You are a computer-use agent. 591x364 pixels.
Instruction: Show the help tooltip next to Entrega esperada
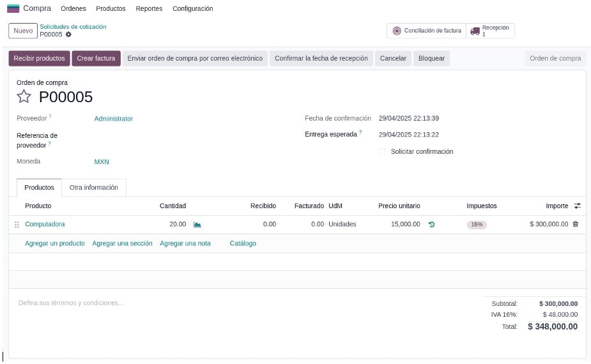360,132
